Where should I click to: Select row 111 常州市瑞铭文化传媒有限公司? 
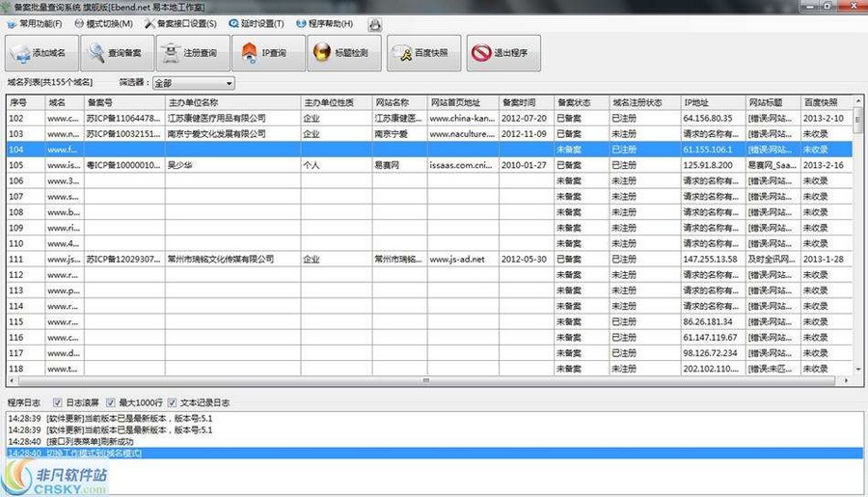tap(429, 259)
